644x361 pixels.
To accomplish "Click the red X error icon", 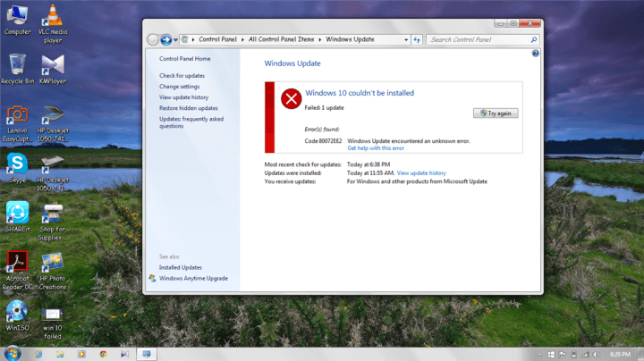I will click(x=292, y=99).
